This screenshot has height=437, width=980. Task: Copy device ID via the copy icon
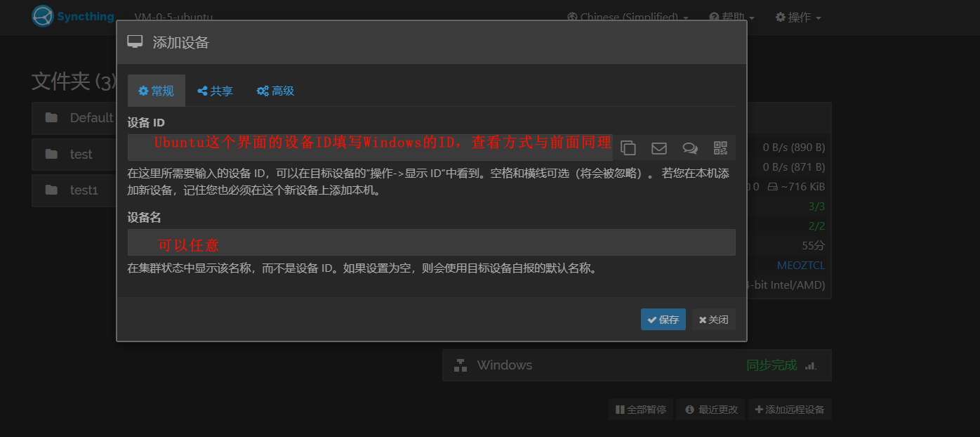[x=628, y=148]
